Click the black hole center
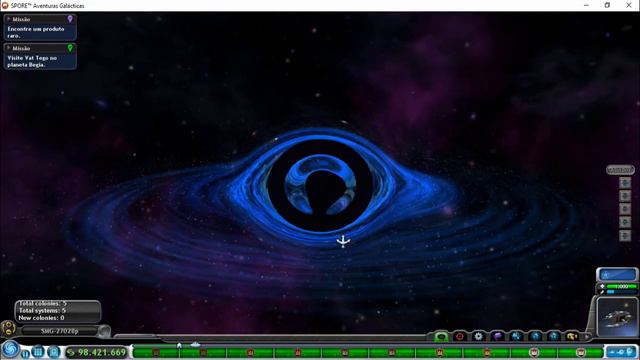Screen dimensions: 640x360 (x=320, y=186)
